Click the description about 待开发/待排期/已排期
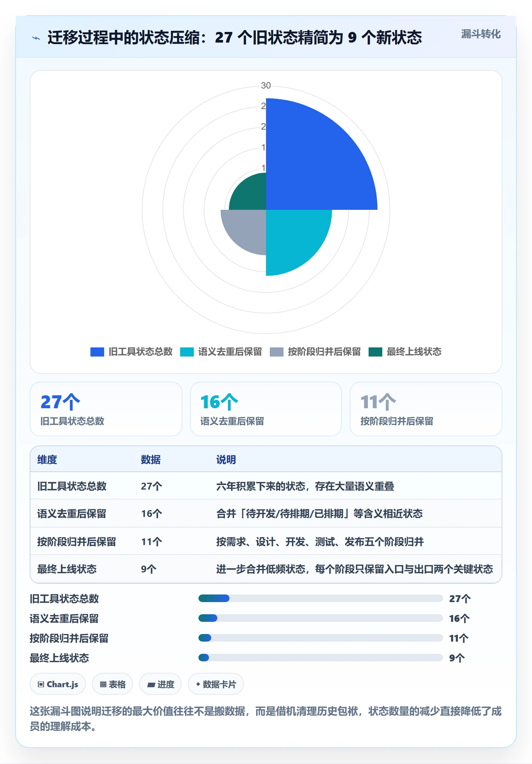This screenshot has width=532, height=764. [x=320, y=514]
